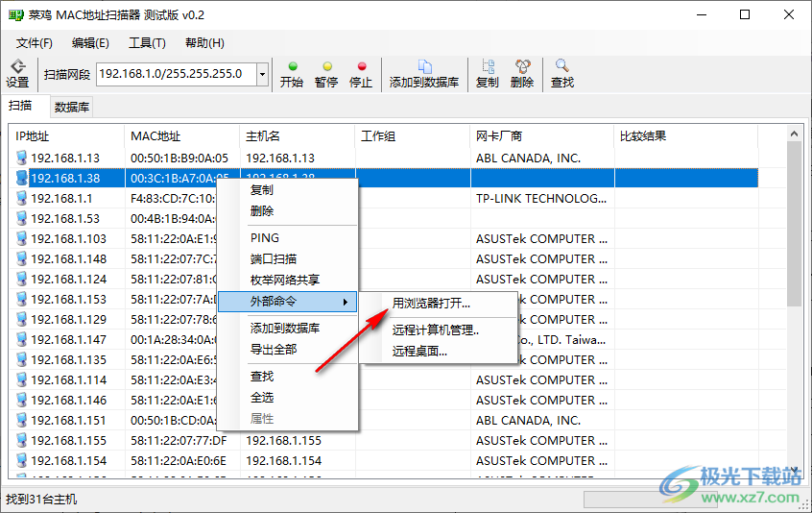Click the 网卡厂商 column header
This screenshot has width=812, height=513.
[541, 135]
